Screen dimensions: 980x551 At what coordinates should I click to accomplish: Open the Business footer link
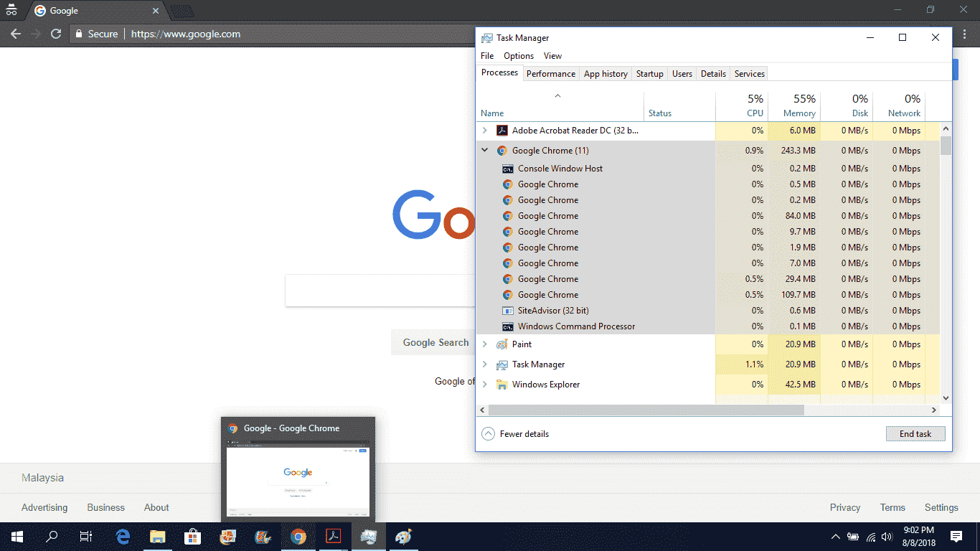105,507
